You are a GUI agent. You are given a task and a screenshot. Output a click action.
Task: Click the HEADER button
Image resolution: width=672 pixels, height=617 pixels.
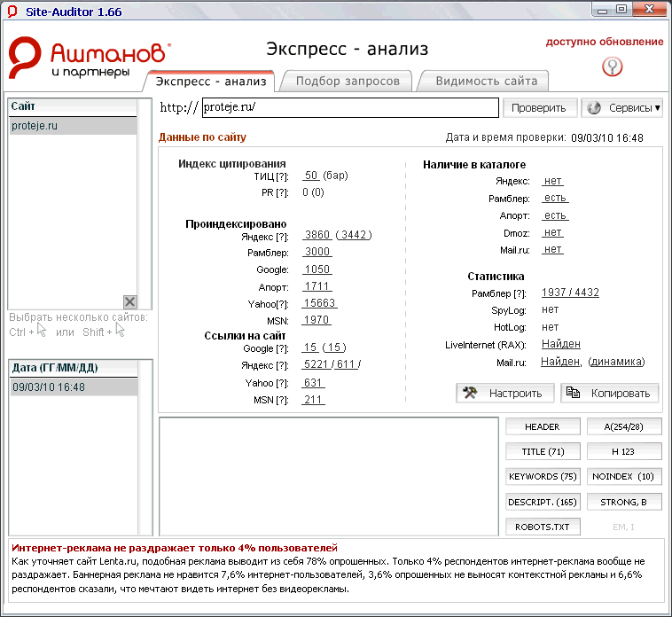tap(543, 426)
